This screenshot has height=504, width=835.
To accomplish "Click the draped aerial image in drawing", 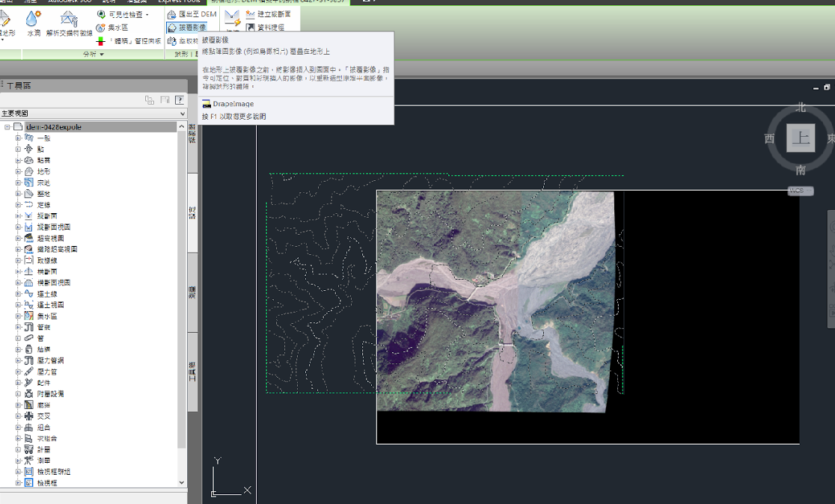I will (498, 301).
